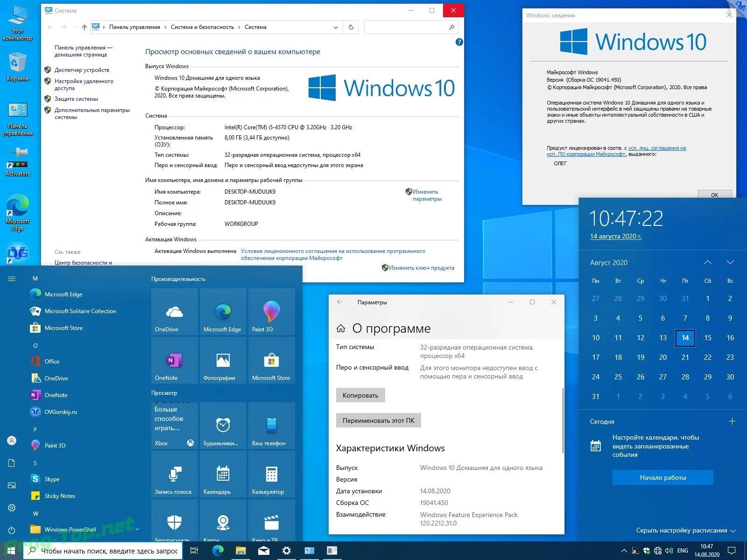Go up one level in the System window
747x560 pixels.
84,27
